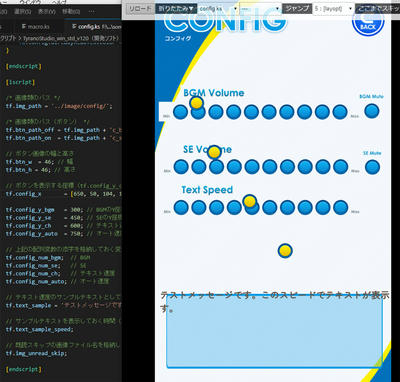The height and width of the screenshot is (382, 400).
Task: Select the last BGM Volume circle
Action: [340, 112]
